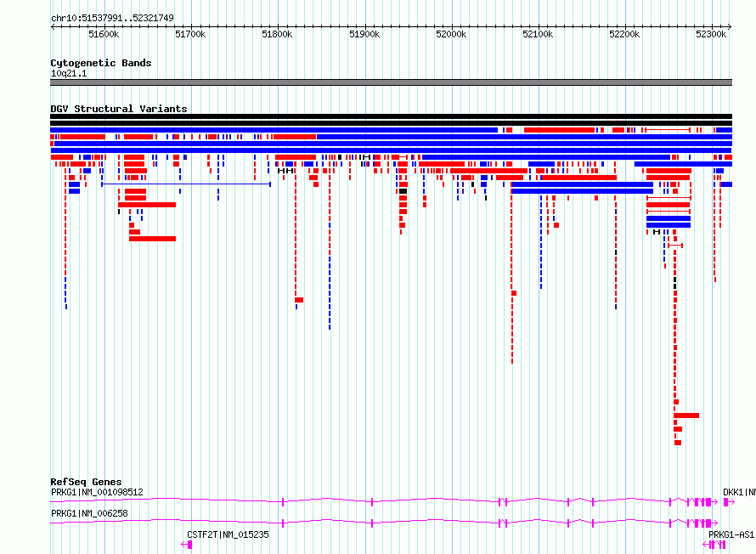This screenshot has width=756, height=554.
Task: Select the CSTF2T magenta gene arrow glyph
Action: coord(187,545)
